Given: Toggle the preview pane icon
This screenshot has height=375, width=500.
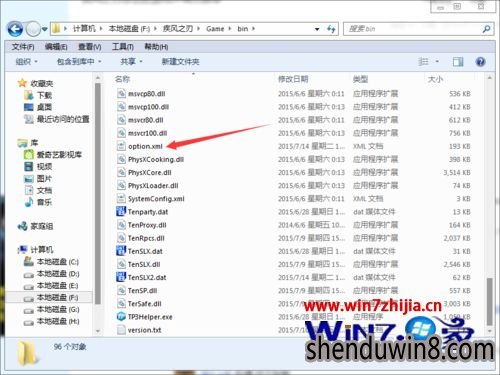Looking at the screenshot, I should tap(458, 62).
